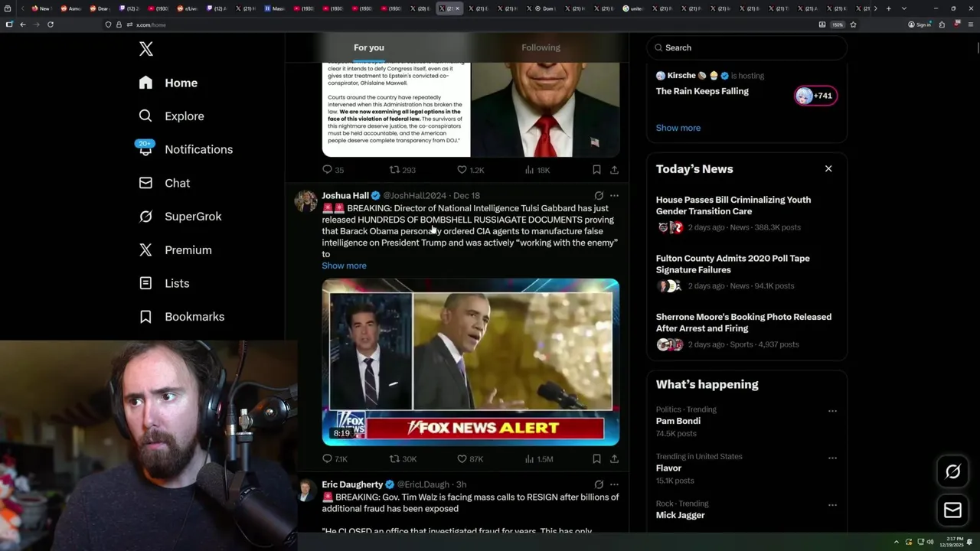
Task: Open the Notifications bell icon
Action: tap(145, 148)
